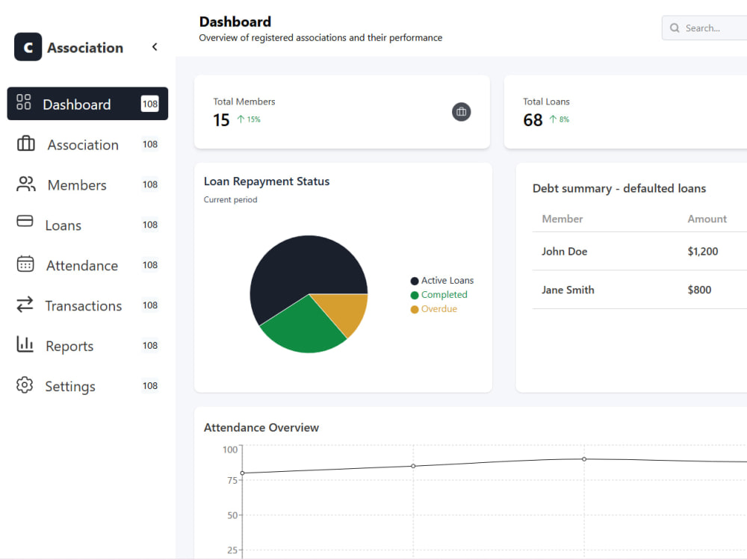Click the Completed legend green swatch
Image resolution: width=747 pixels, height=560 pixels.
coord(415,295)
